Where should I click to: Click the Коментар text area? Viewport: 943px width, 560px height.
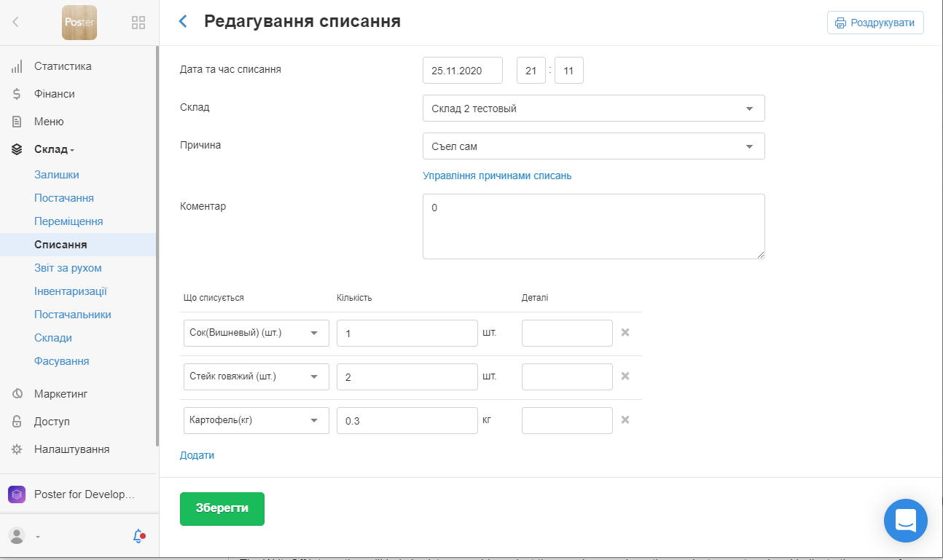coord(594,226)
